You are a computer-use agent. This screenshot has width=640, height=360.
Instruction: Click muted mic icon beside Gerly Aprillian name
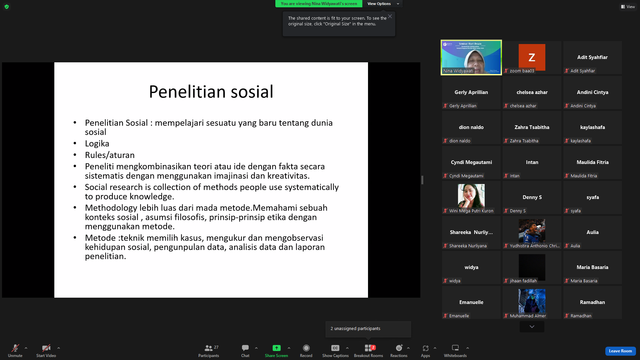[445, 106]
